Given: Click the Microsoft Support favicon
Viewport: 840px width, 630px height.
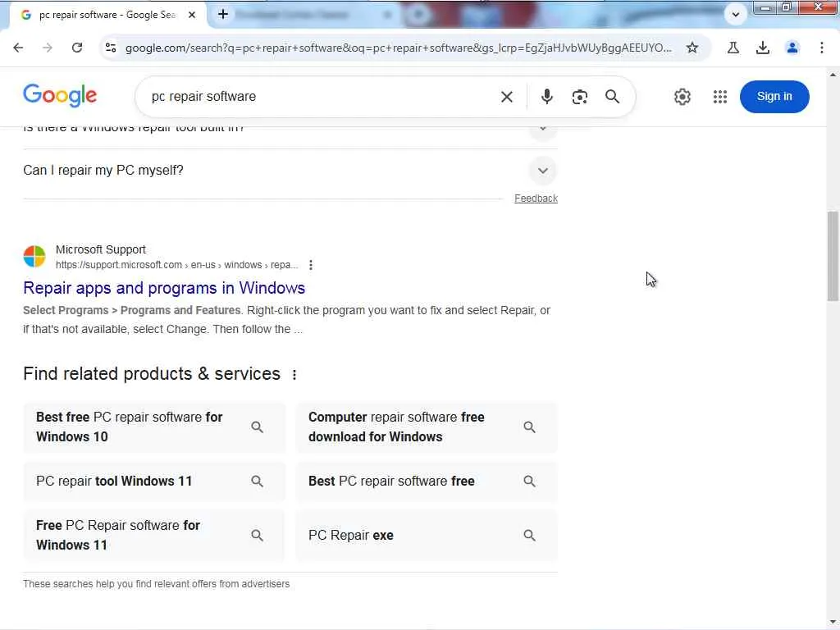Looking at the screenshot, I should [x=34, y=257].
